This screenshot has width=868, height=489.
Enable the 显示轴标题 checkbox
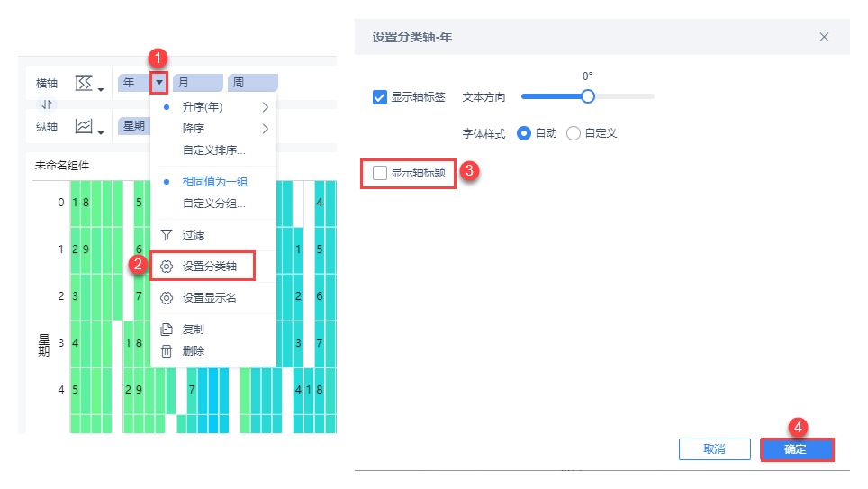click(x=380, y=173)
